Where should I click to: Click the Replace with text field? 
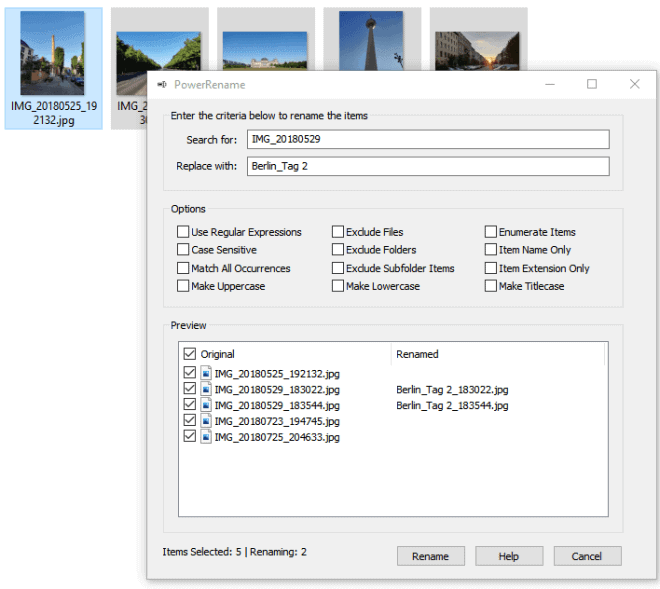coord(427,166)
